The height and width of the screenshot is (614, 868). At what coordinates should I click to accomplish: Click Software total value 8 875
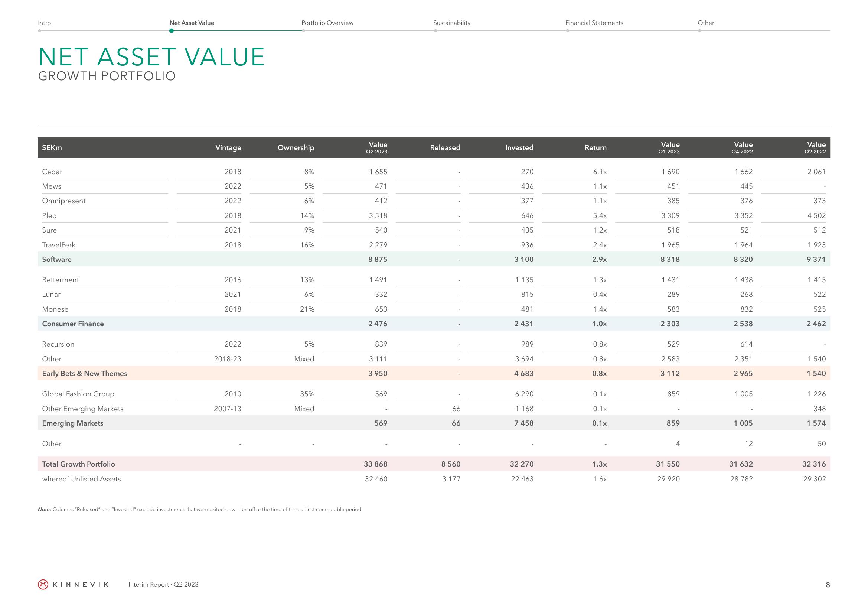pyautogui.click(x=378, y=259)
